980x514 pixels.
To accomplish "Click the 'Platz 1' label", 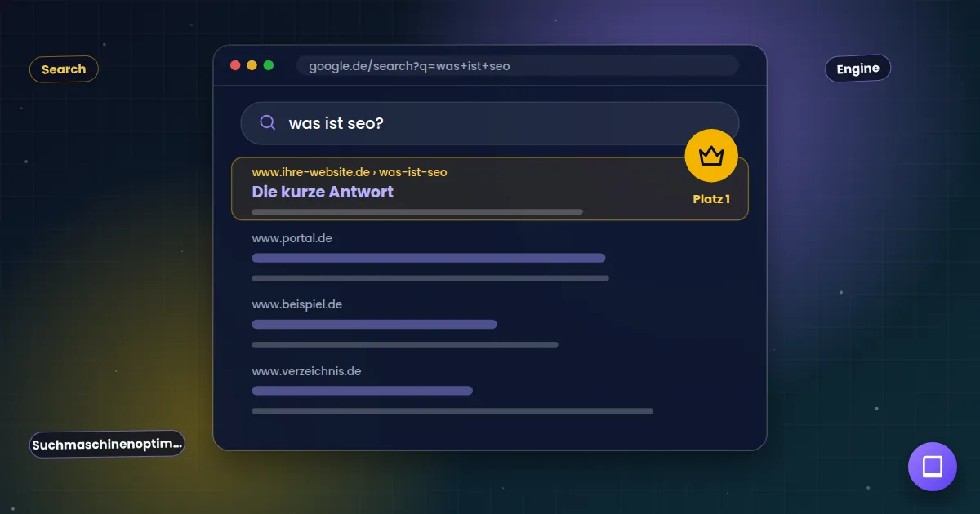I will tap(711, 199).
